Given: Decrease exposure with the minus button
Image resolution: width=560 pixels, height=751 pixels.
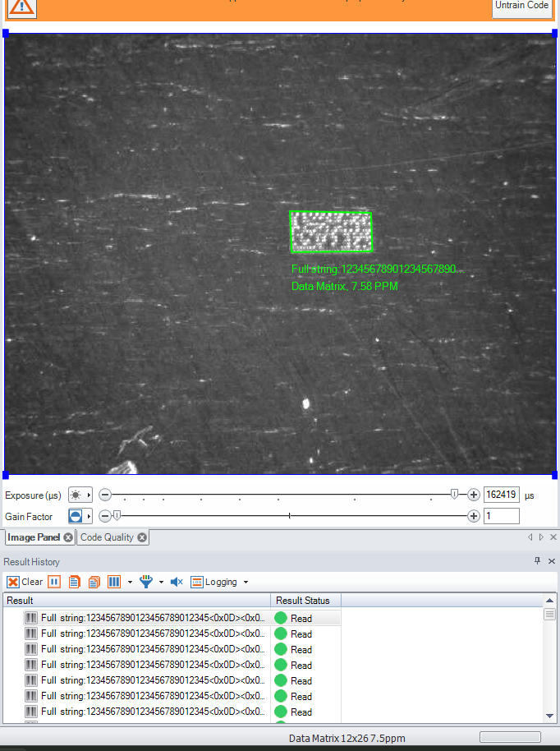Looking at the screenshot, I should point(105,495).
